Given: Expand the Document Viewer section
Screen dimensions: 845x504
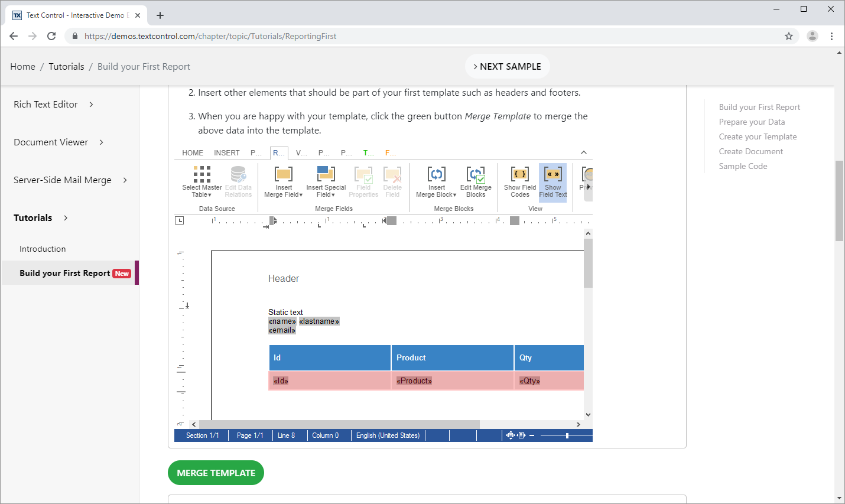Looking at the screenshot, I should [59, 142].
